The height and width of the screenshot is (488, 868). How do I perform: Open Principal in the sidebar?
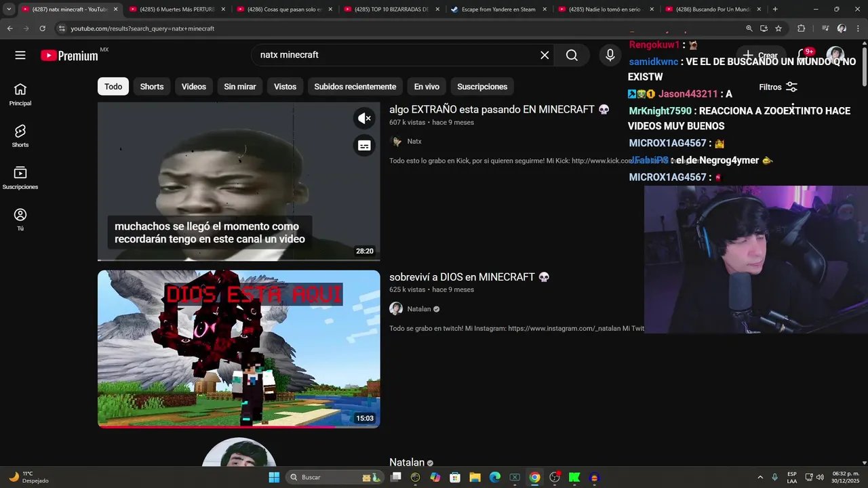(20, 95)
